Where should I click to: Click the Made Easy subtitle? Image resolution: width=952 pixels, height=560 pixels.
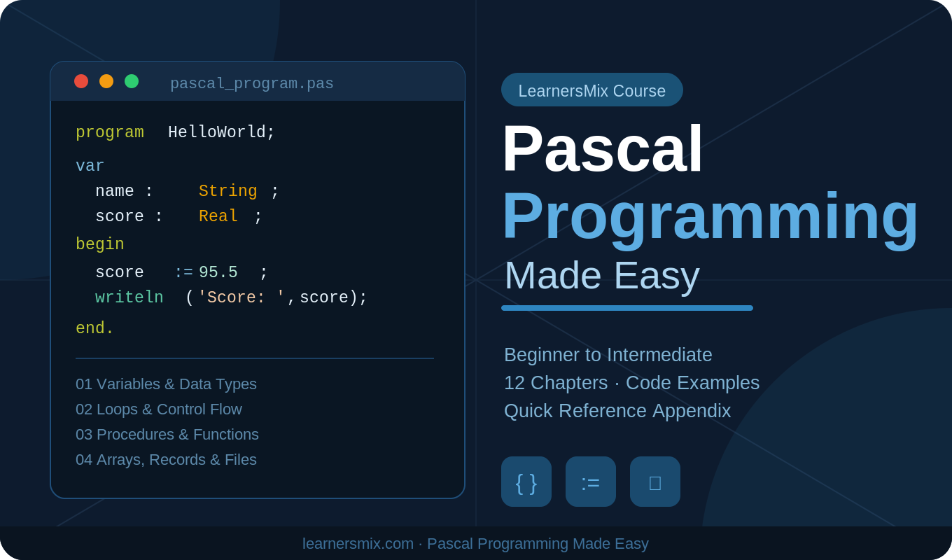coord(602,275)
